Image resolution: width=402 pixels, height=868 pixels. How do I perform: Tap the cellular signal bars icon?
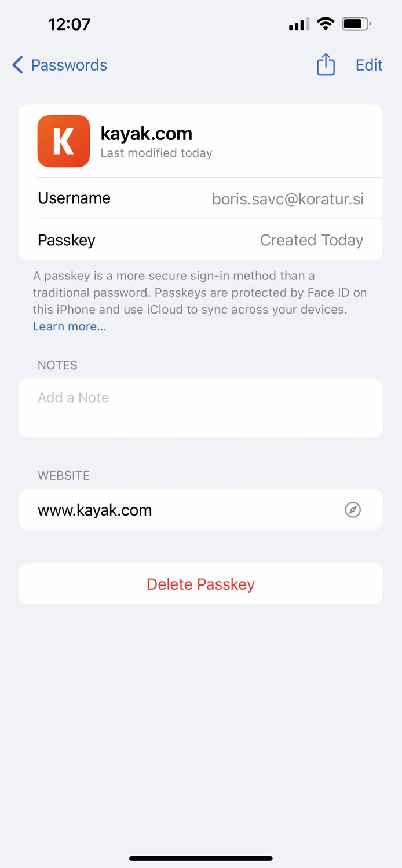pyautogui.click(x=299, y=25)
